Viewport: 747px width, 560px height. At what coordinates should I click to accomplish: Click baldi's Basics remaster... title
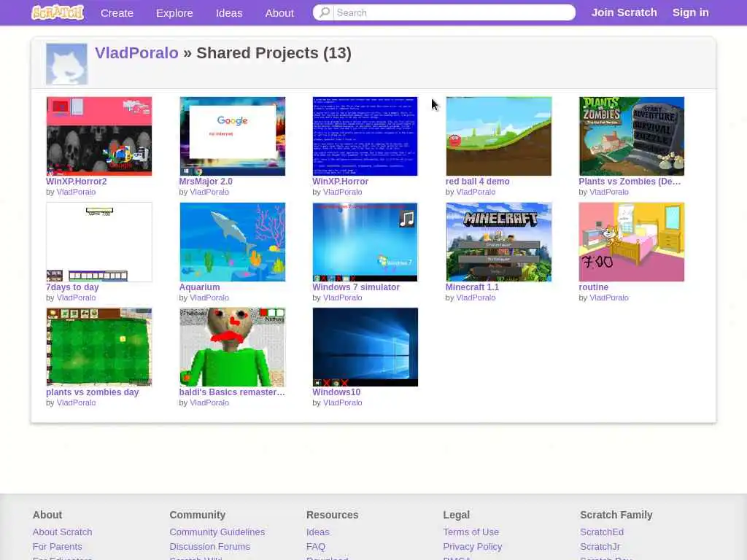(x=232, y=392)
